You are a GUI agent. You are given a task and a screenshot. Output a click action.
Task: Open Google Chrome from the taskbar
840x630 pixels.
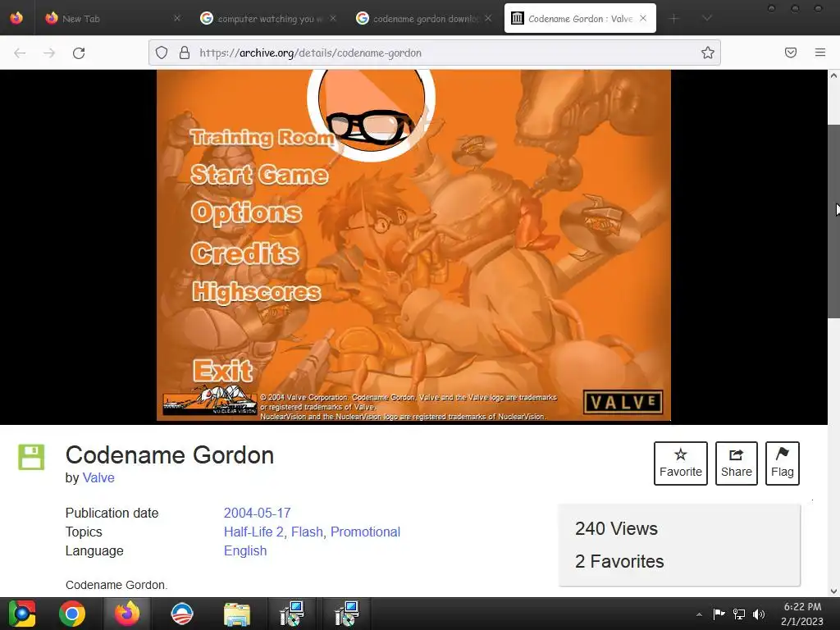(72, 614)
